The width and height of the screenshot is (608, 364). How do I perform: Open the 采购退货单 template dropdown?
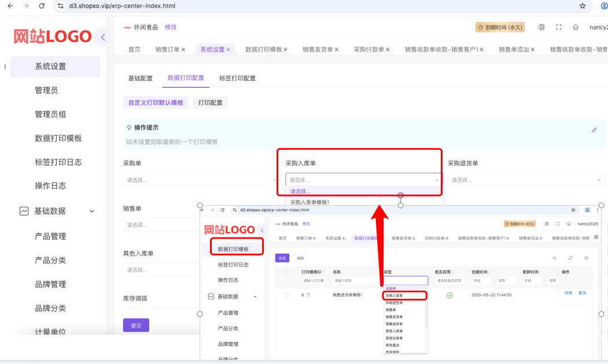tap(526, 180)
